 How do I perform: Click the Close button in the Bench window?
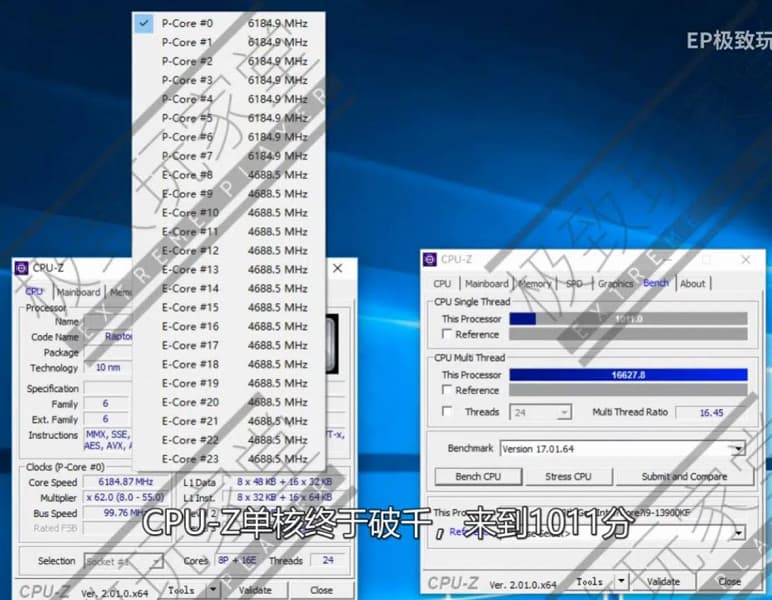pos(730,582)
